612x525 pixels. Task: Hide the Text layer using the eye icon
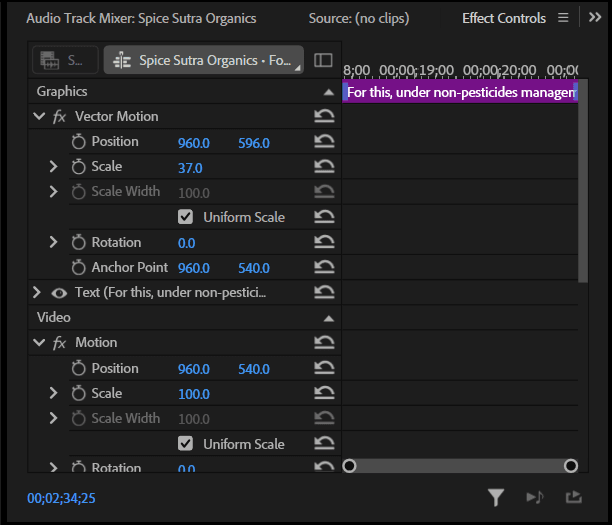[58, 293]
